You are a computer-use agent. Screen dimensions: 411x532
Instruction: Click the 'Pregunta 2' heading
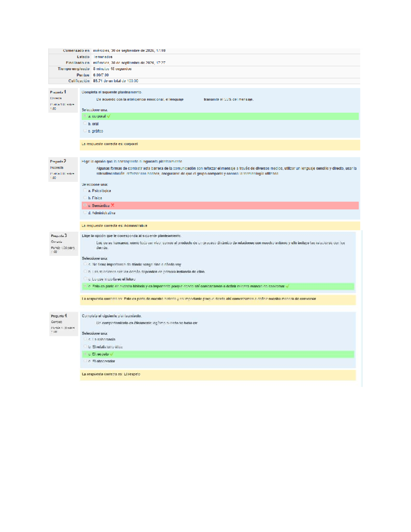coord(58,161)
